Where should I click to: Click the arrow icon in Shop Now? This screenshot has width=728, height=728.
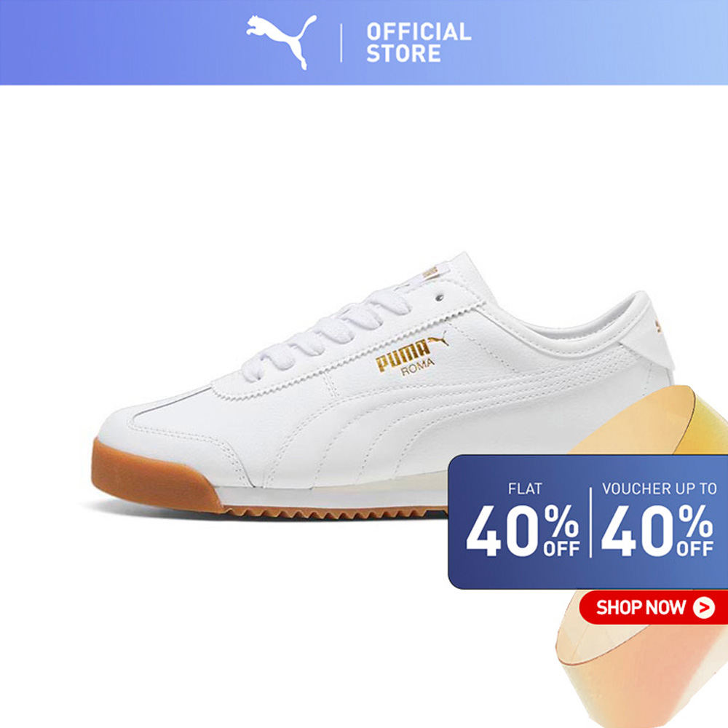tap(703, 607)
